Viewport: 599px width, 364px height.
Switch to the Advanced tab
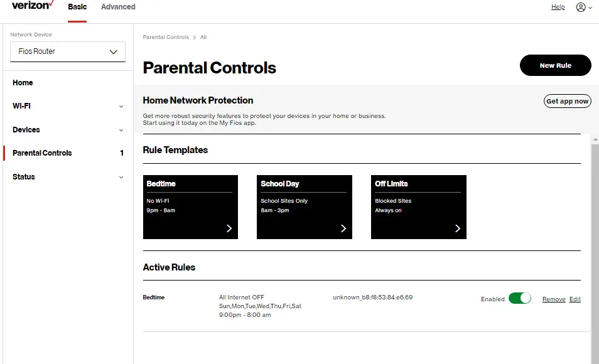pos(117,7)
